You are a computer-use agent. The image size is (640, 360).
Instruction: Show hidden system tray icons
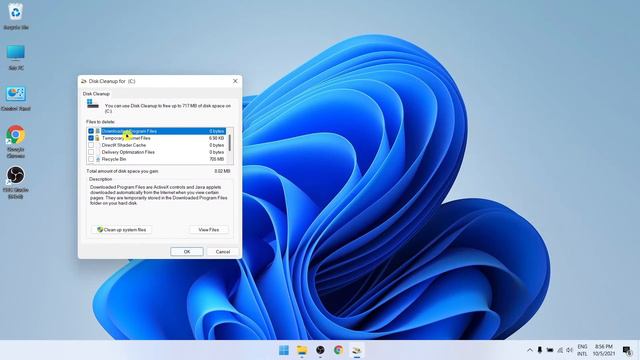click(x=529, y=350)
